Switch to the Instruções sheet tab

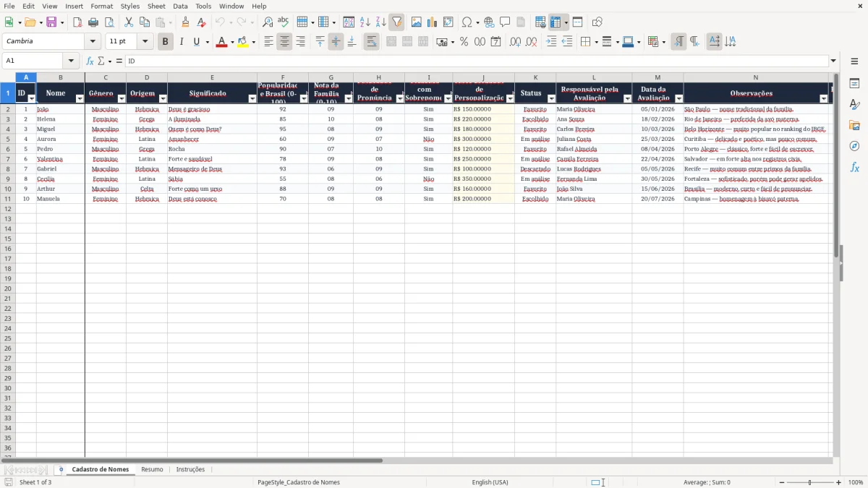coord(190,469)
